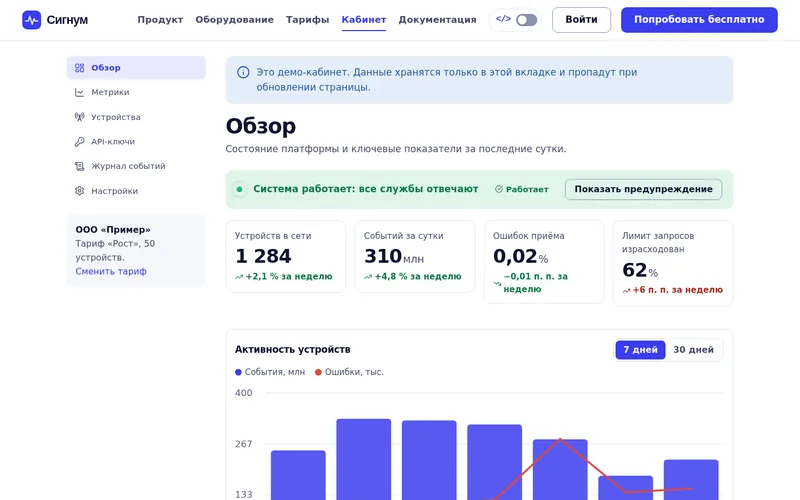Screen dimensions: 800x500
Task: Go to Тарифы in top navigation
Action: tap(308, 20)
